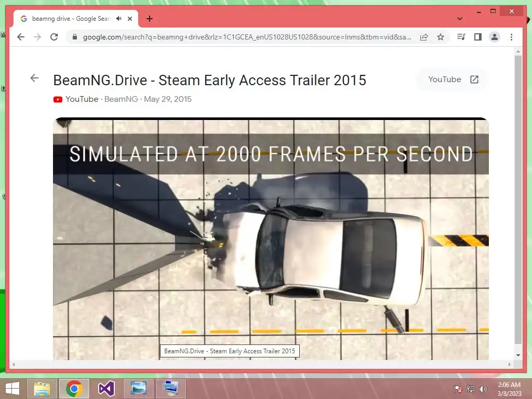Click the red YouTube logo icon

[58, 99]
